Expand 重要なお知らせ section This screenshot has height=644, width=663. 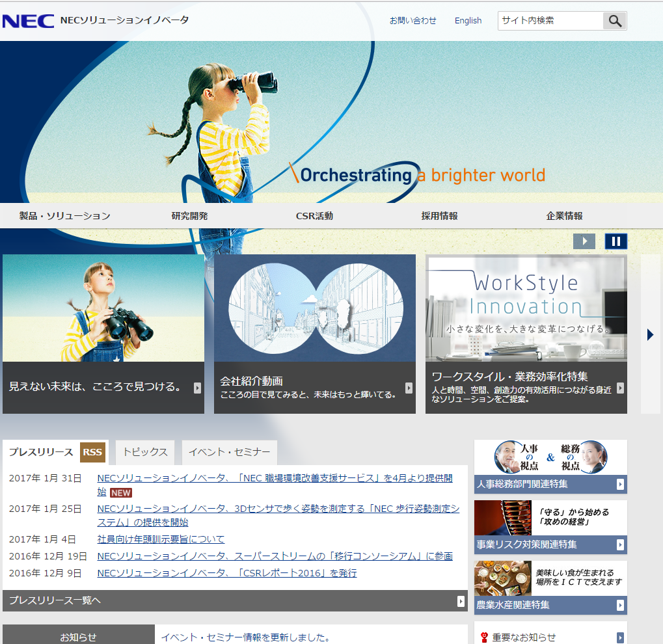pyautogui.click(x=620, y=637)
